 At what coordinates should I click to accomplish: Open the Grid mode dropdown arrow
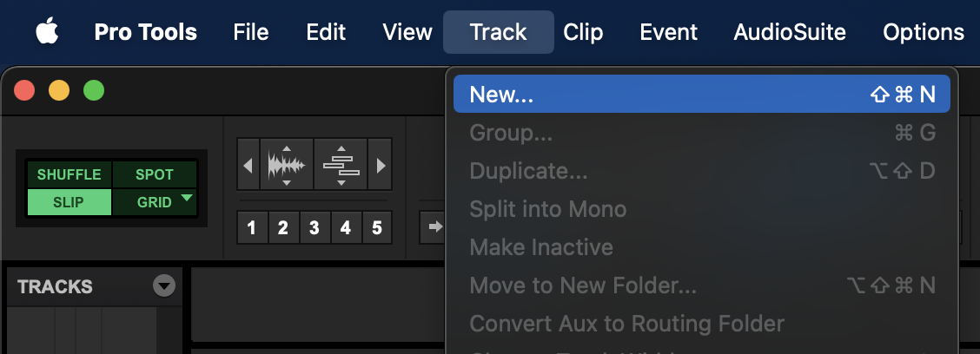187,200
